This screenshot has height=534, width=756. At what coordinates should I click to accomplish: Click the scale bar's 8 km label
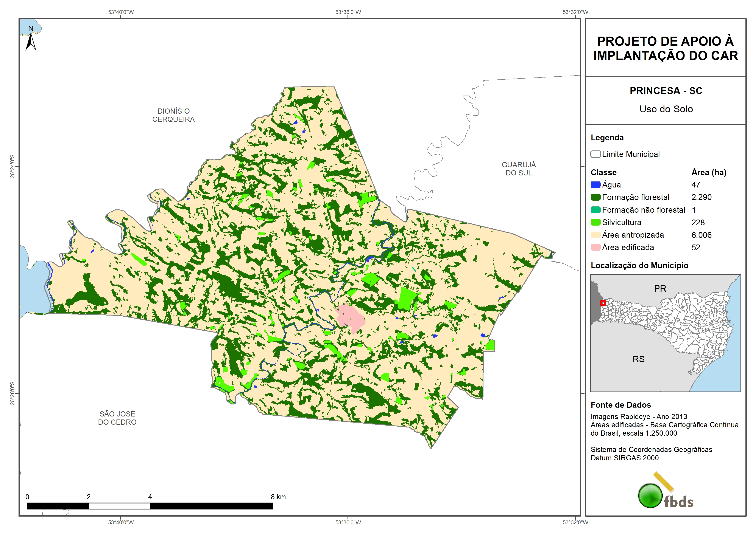tap(278, 497)
